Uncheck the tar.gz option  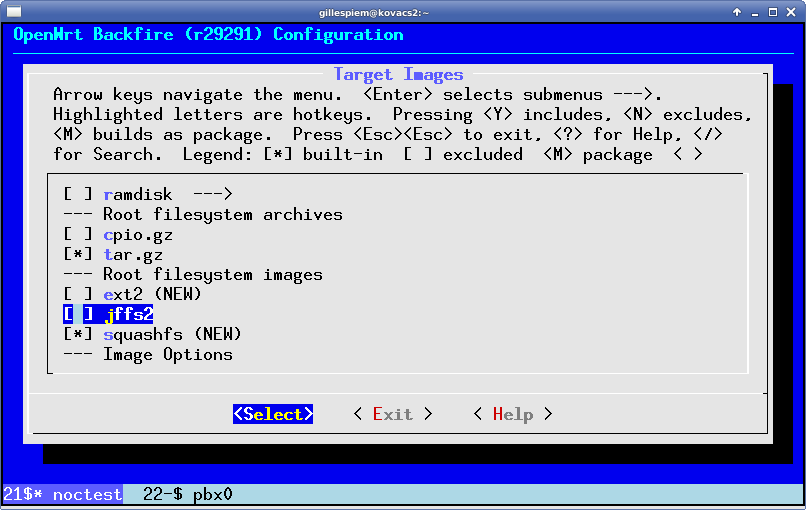click(x=78, y=254)
